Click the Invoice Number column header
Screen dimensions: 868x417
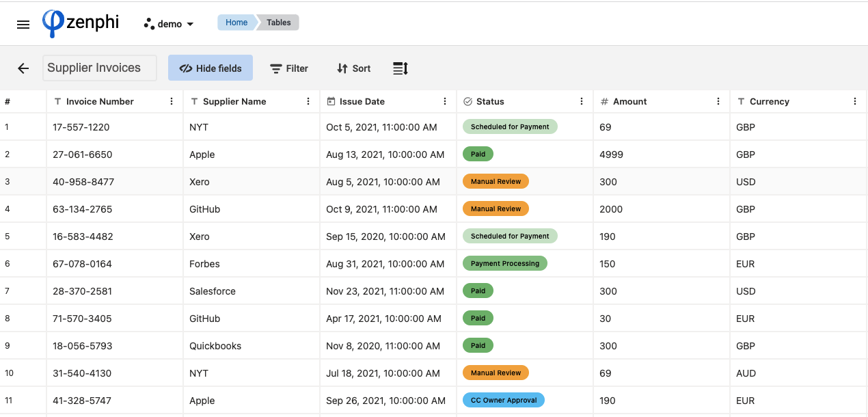[x=115, y=101]
